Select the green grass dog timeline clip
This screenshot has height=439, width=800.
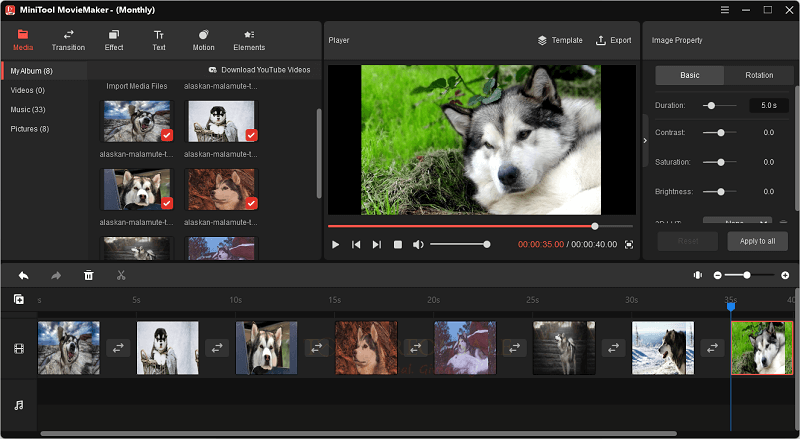click(762, 348)
